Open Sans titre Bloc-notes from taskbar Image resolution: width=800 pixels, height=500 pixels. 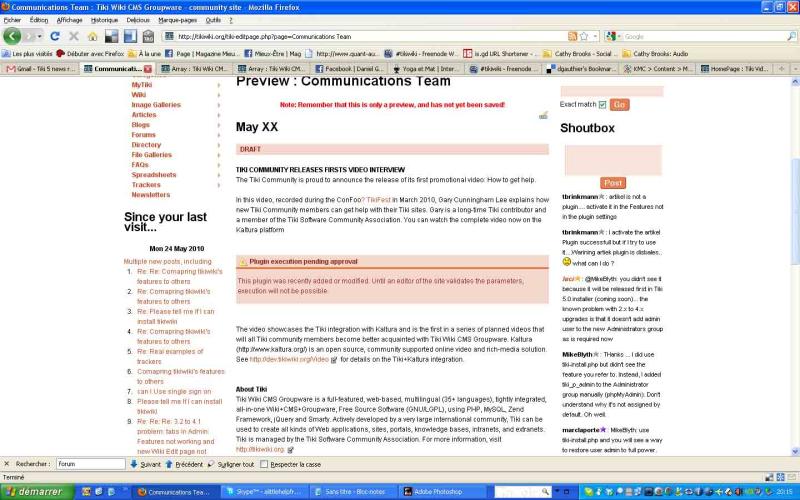coord(353,492)
